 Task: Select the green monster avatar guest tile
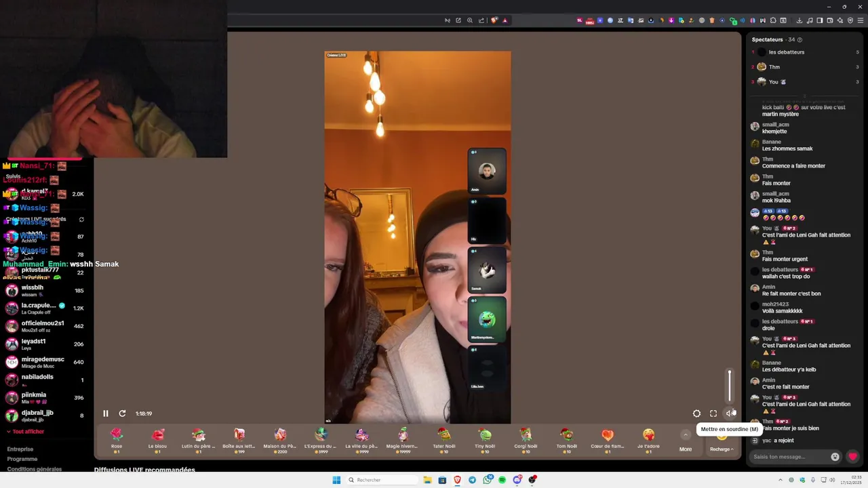click(487, 319)
